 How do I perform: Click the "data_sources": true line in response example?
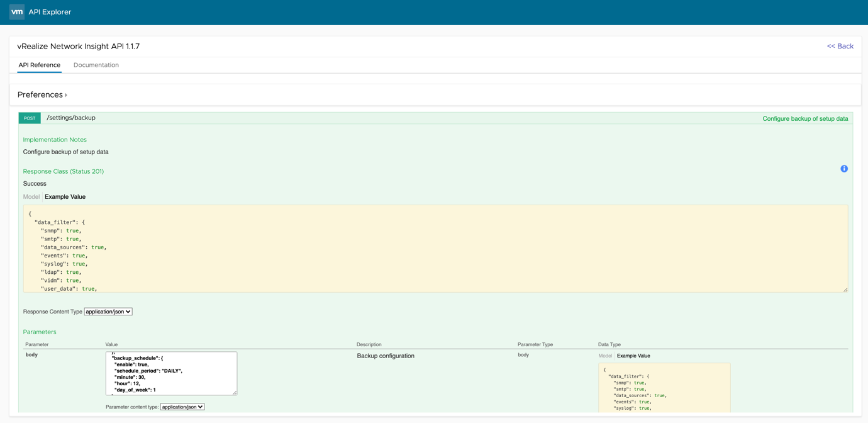(74, 247)
